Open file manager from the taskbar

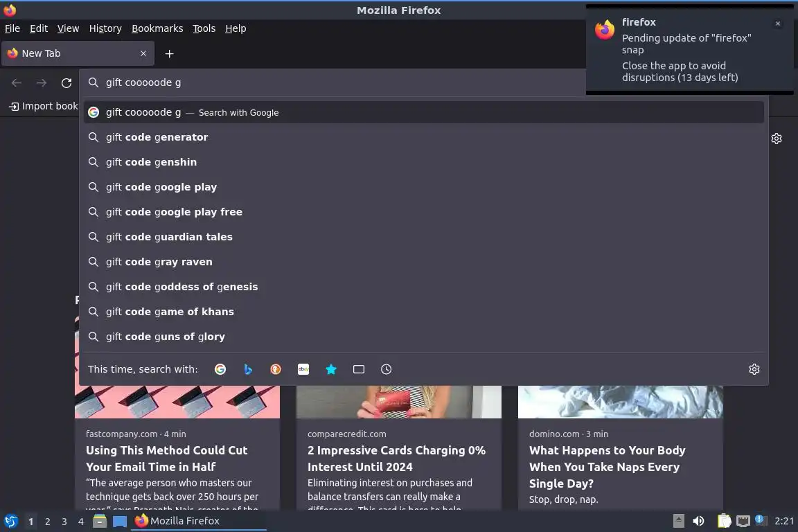[100, 521]
